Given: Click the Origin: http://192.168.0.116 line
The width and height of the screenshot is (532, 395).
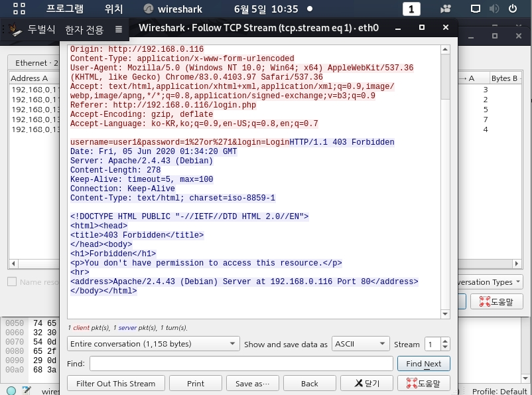Looking at the screenshot, I should pos(137,49).
